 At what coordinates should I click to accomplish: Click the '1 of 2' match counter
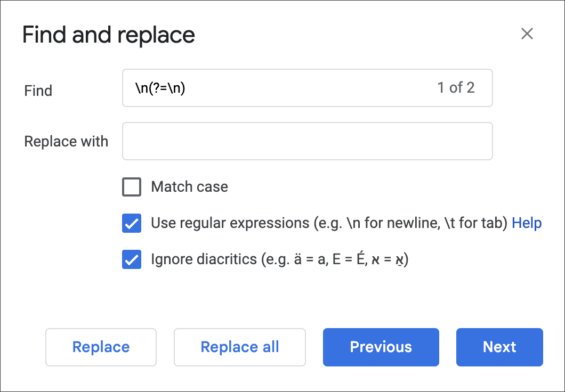[x=456, y=88]
